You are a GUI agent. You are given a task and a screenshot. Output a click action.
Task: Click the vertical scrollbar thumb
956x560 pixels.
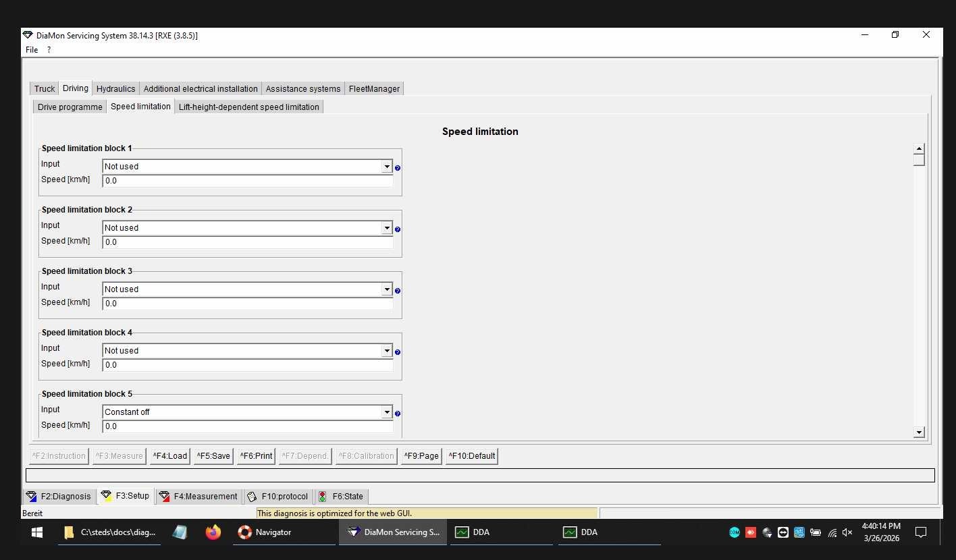[x=919, y=160]
